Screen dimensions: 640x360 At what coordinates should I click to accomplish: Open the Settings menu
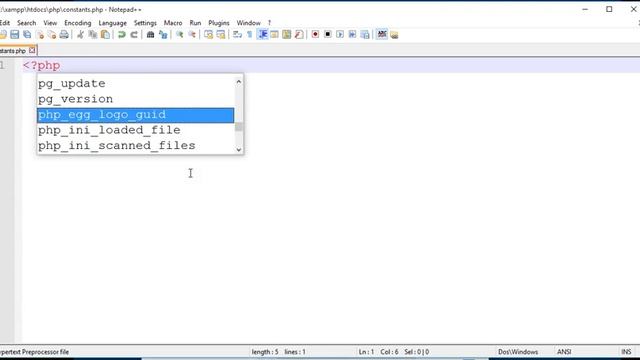145,23
